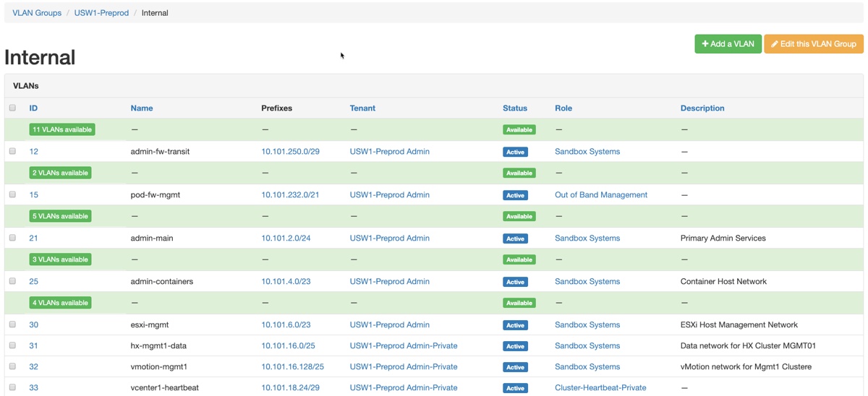
Task: Check the box for VLAN 12
Action: [x=12, y=151]
